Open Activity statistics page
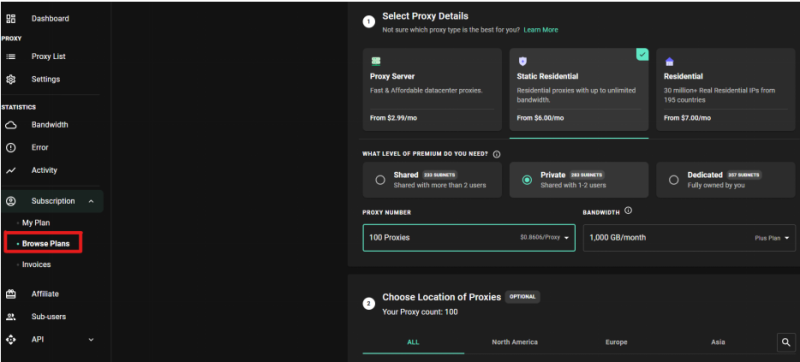The height and width of the screenshot is (362, 800). click(x=44, y=170)
